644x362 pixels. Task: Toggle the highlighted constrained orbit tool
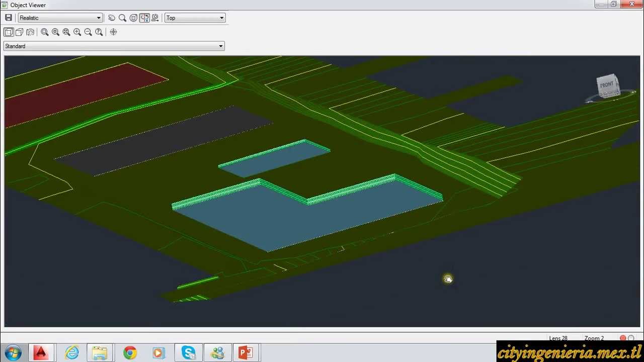click(144, 18)
